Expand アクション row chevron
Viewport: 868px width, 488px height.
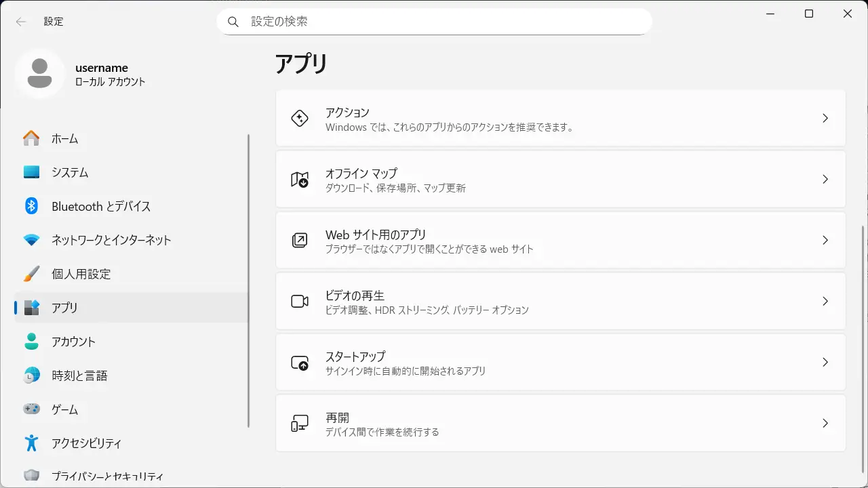[x=825, y=118]
